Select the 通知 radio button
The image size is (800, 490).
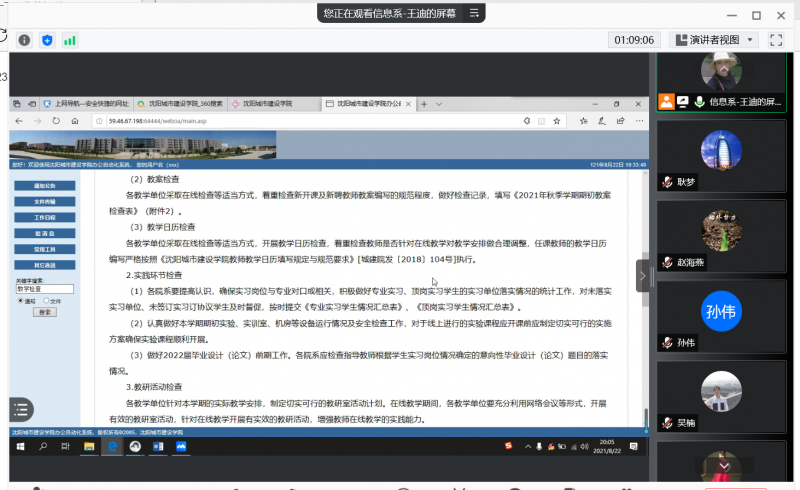click(20, 301)
